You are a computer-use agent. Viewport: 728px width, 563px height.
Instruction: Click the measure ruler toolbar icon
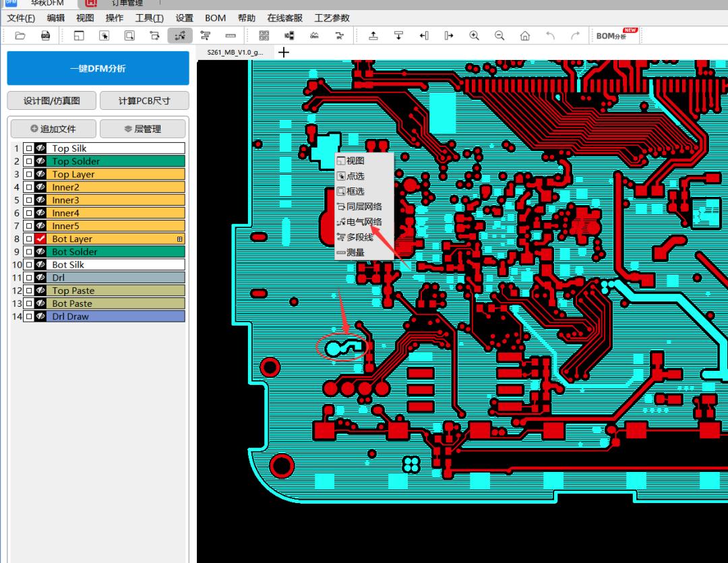point(231,36)
